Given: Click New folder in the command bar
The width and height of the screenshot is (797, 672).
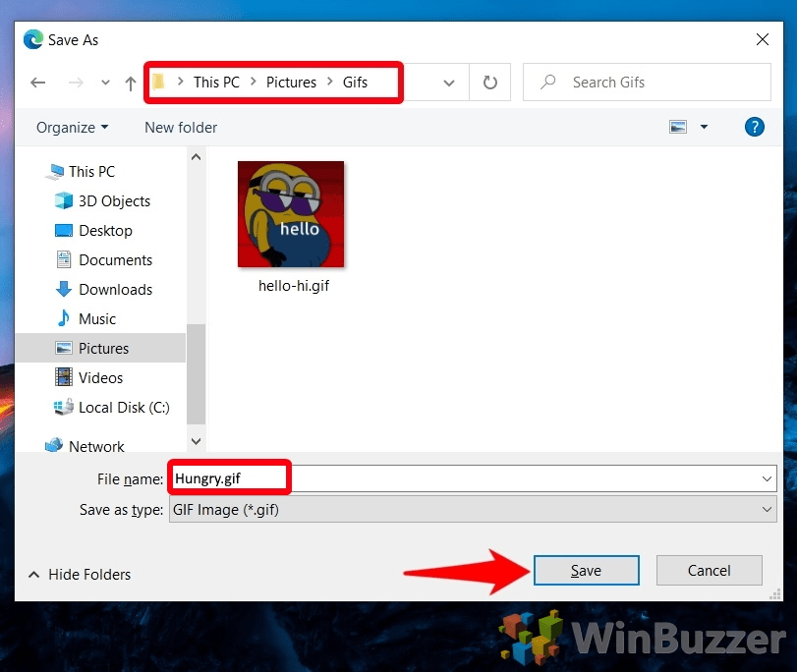Looking at the screenshot, I should 180,127.
